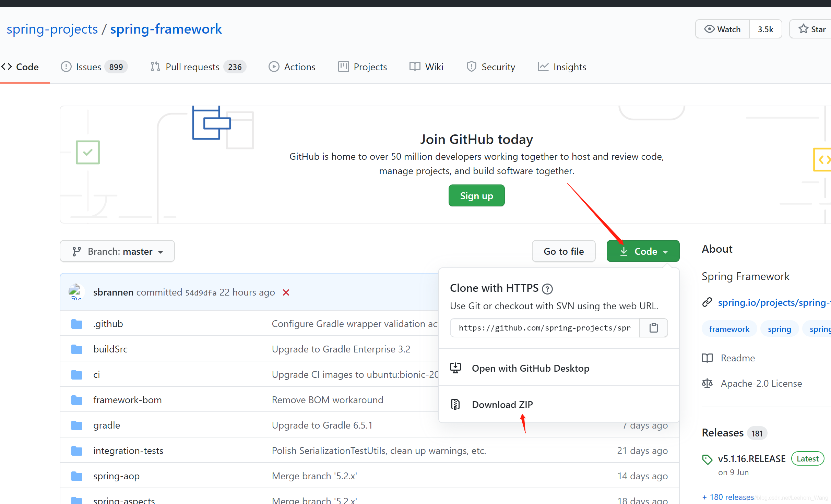Open the spring.io/projects website link

(774, 303)
